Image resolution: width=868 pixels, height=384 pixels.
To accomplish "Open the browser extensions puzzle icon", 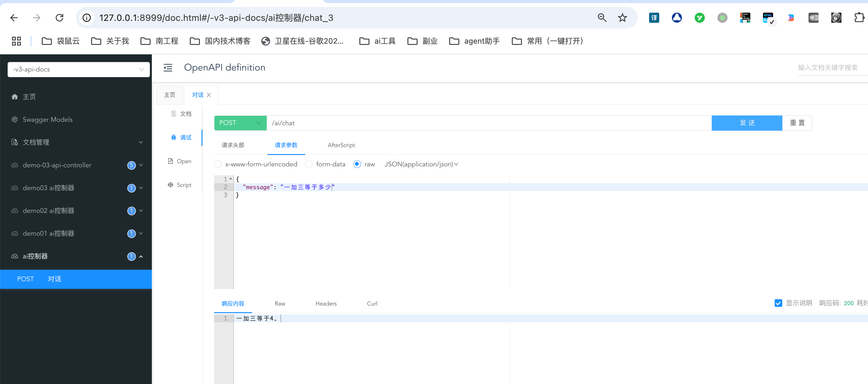I will [x=859, y=18].
